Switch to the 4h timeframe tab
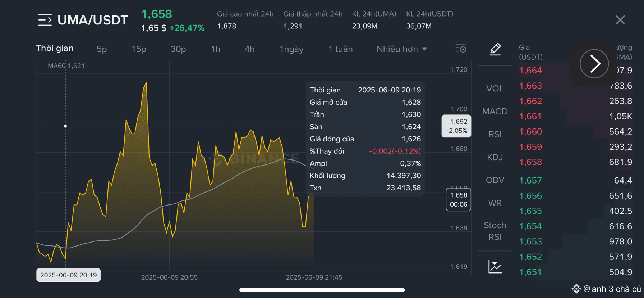The height and width of the screenshot is (298, 644). point(249,49)
